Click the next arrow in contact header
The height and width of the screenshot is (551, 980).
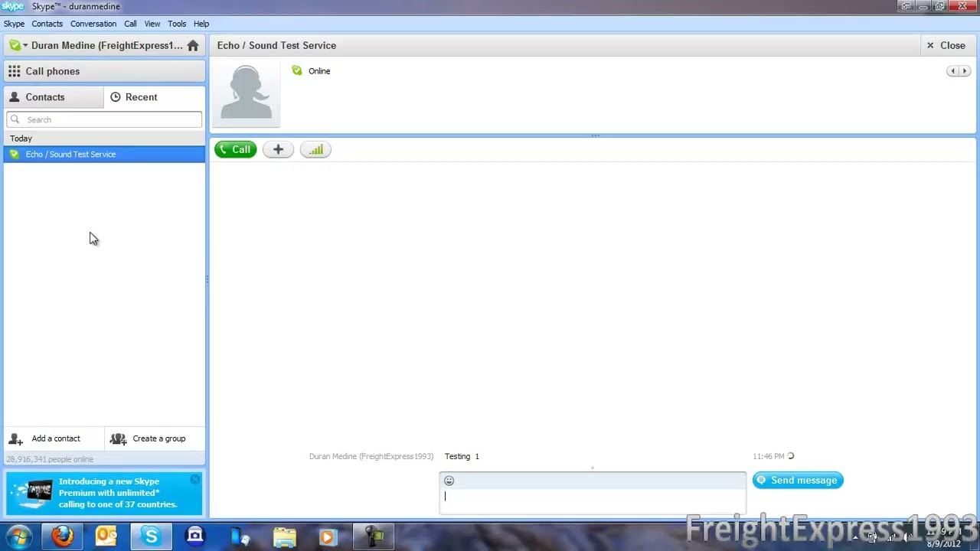coord(965,71)
